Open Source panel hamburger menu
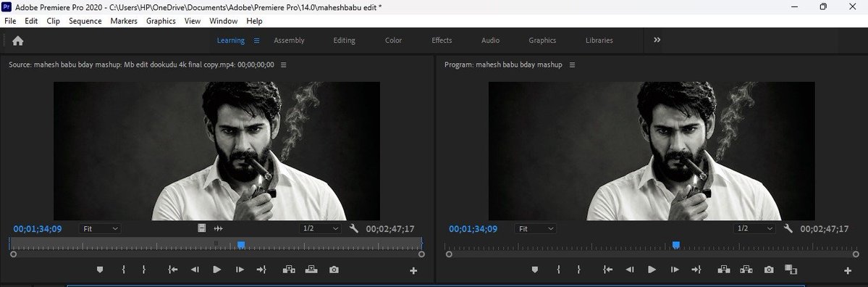The height and width of the screenshot is (287, 868). (x=284, y=65)
